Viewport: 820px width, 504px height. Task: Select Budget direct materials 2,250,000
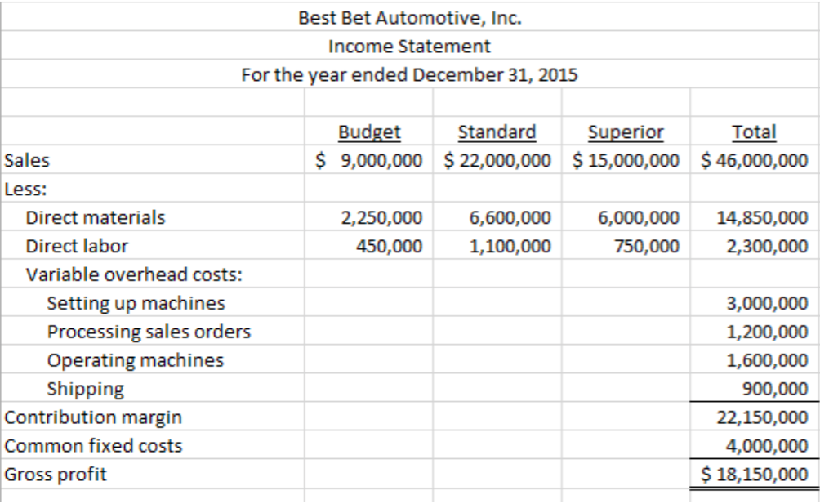(381, 217)
